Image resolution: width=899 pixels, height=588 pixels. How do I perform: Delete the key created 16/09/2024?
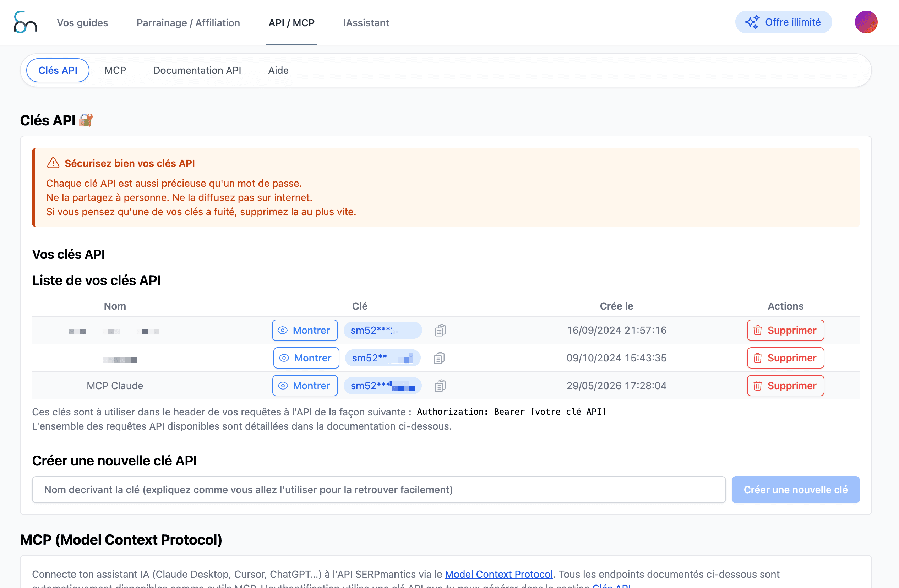click(x=785, y=331)
